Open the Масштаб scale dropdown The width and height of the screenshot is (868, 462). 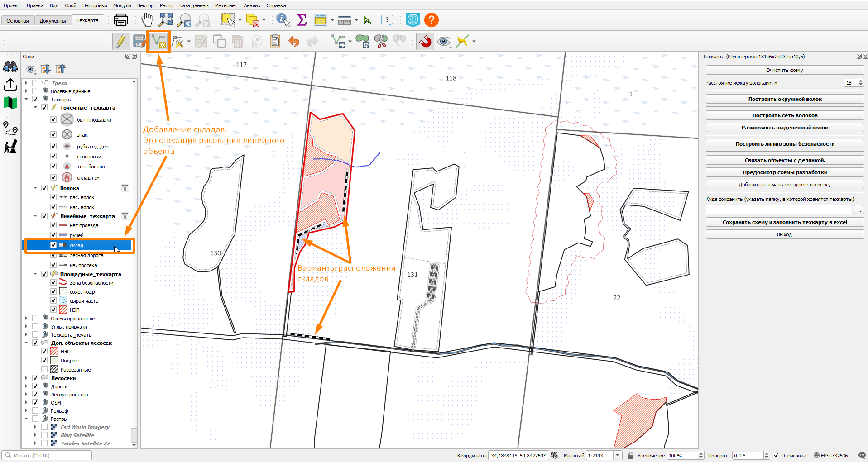[x=617, y=456]
